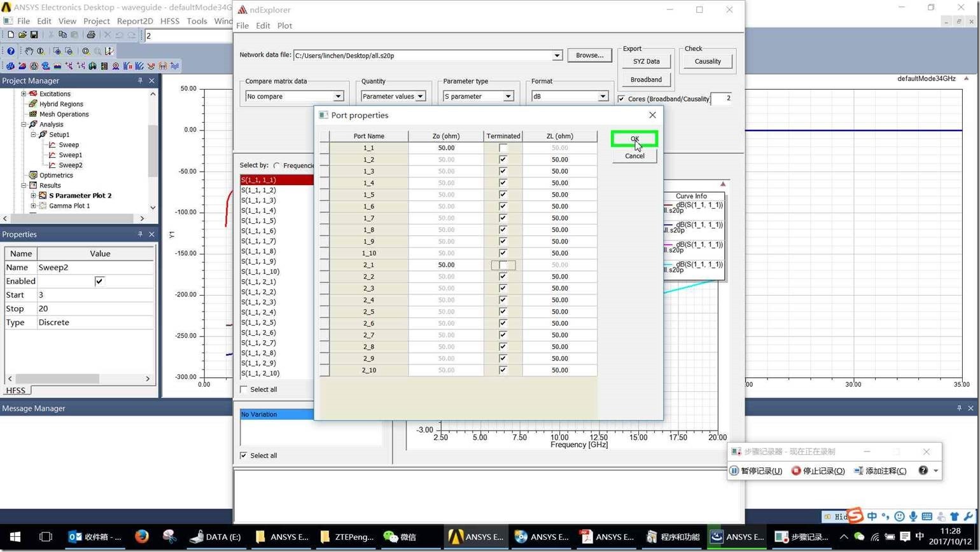This screenshot has height=552, width=980.
Task: Click the SYZ Data export button
Action: [x=646, y=61]
